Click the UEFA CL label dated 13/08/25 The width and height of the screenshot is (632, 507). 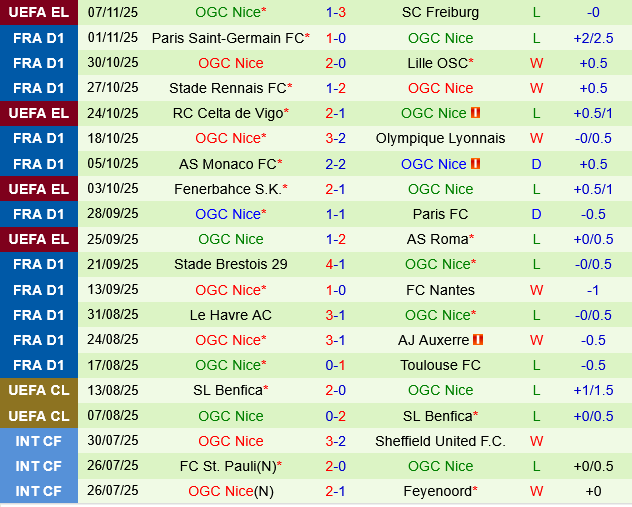pyautogui.click(x=39, y=390)
